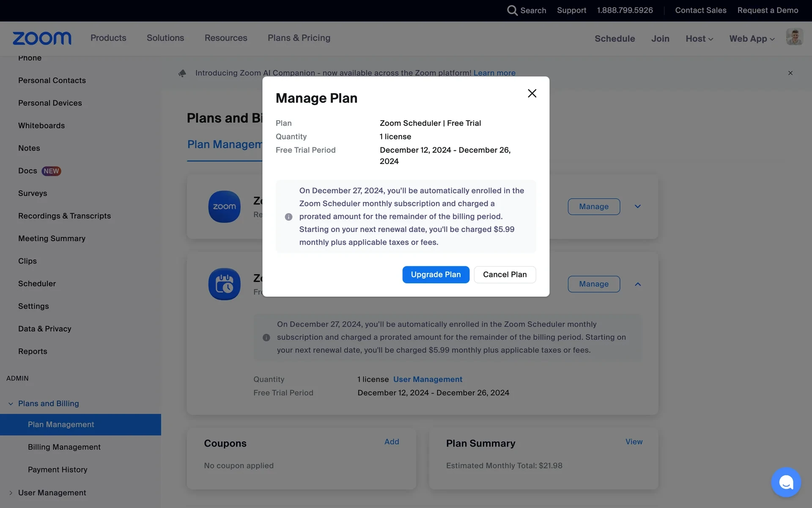812x508 pixels.
Task: Open Payment History in sidebar
Action: point(58,470)
